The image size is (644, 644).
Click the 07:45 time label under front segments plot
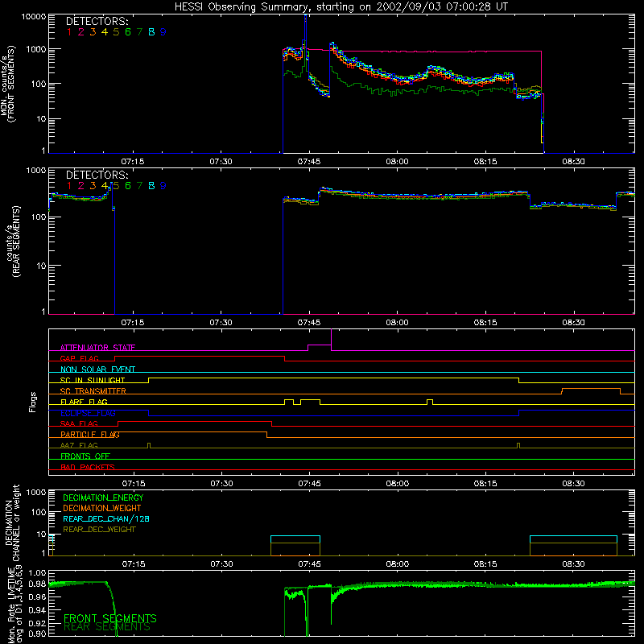tap(309, 162)
